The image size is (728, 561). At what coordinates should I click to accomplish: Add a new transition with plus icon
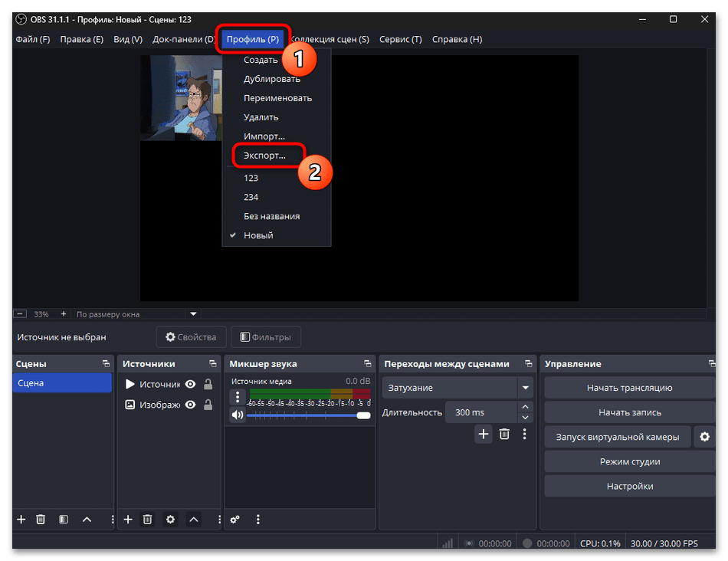coord(484,434)
